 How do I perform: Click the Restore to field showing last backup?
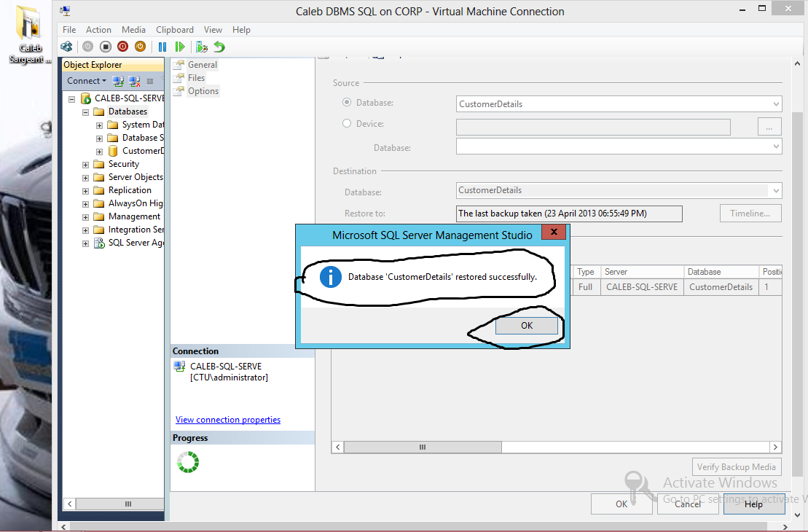point(569,214)
